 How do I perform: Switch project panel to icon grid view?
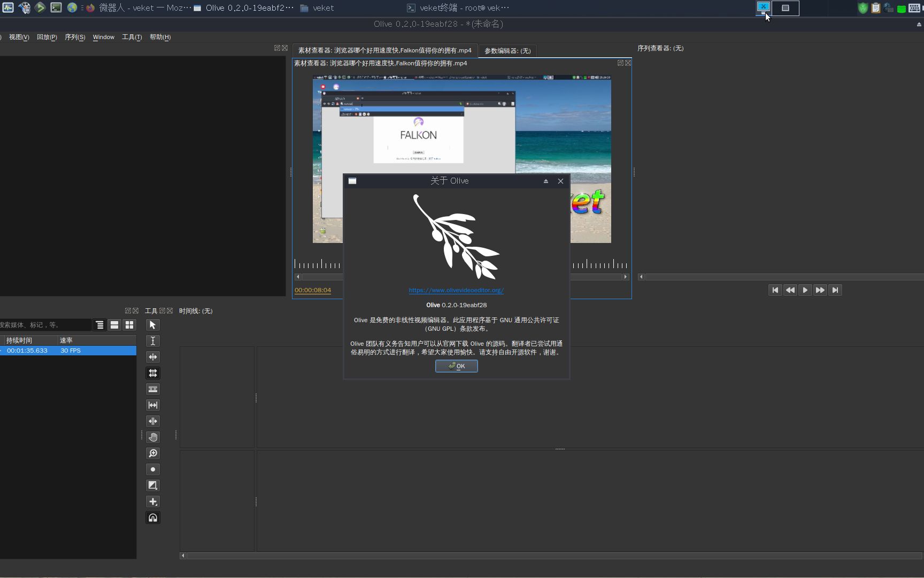(129, 325)
